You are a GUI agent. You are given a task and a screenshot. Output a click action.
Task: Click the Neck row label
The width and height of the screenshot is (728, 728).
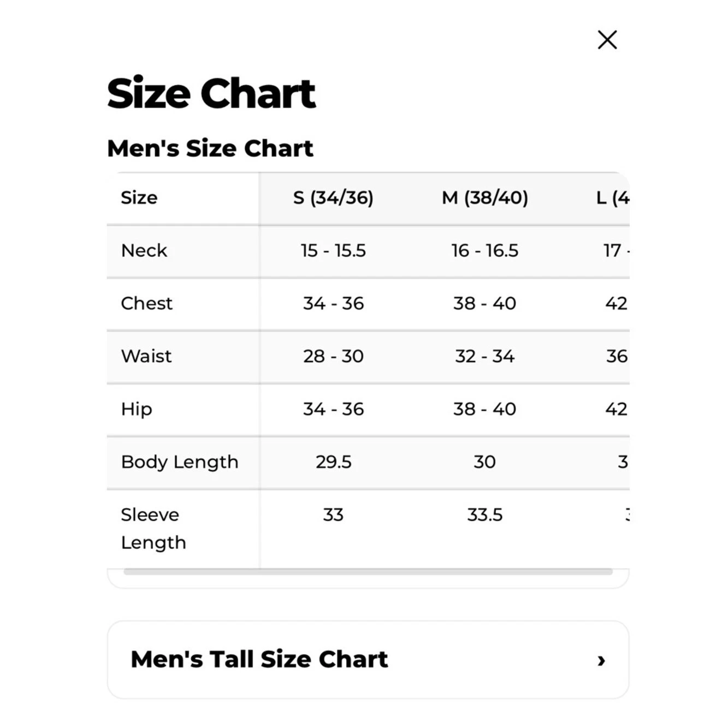tap(144, 250)
